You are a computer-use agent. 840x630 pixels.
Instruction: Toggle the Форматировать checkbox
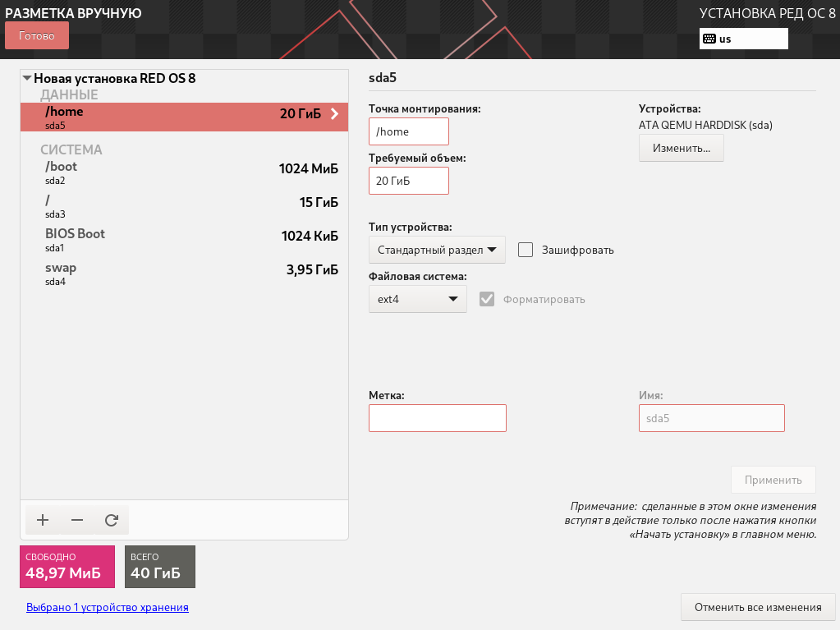487,299
